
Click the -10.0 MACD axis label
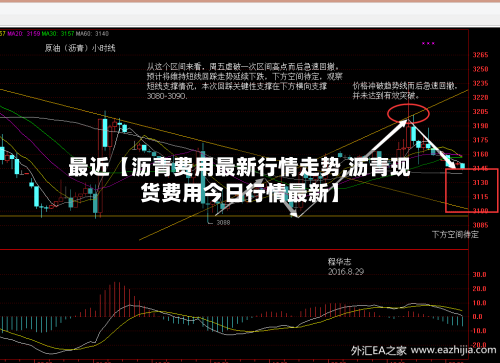pos(478,331)
